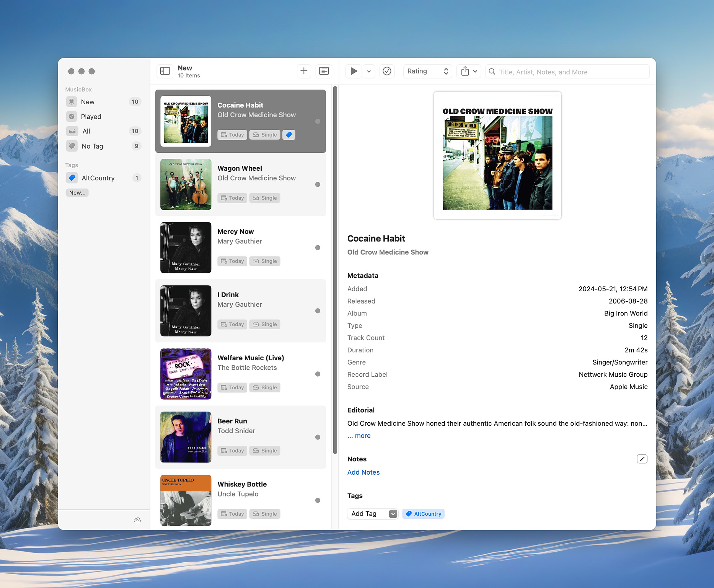The height and width of the screenshot is (588, 714).
Task: Select the Mercy Now list item
Action: click(240, 248)
